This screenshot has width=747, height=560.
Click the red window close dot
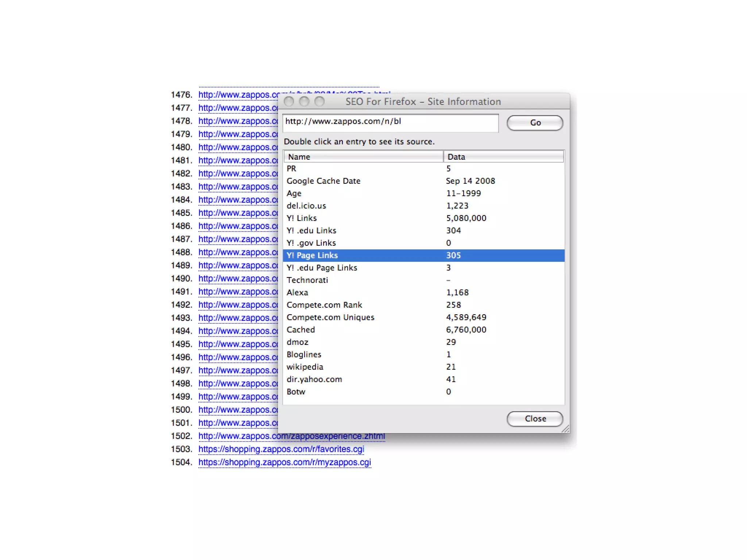point(289,102)
